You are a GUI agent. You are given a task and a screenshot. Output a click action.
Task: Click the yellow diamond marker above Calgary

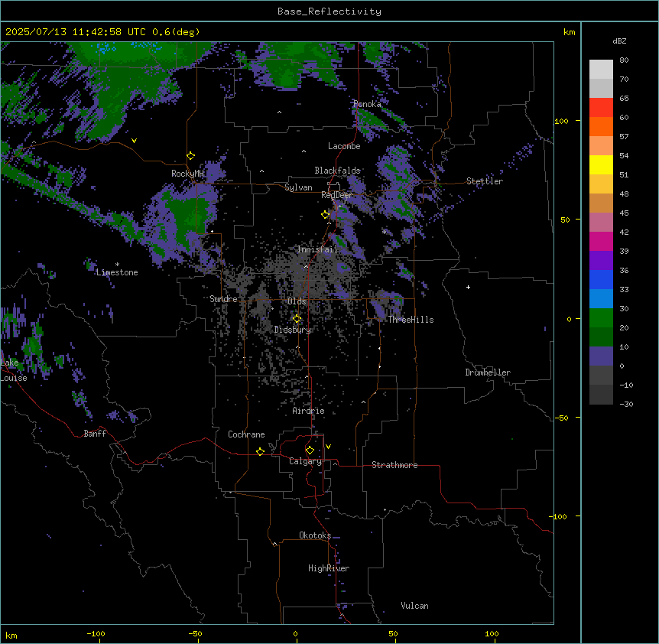click(x=310, y=450)
